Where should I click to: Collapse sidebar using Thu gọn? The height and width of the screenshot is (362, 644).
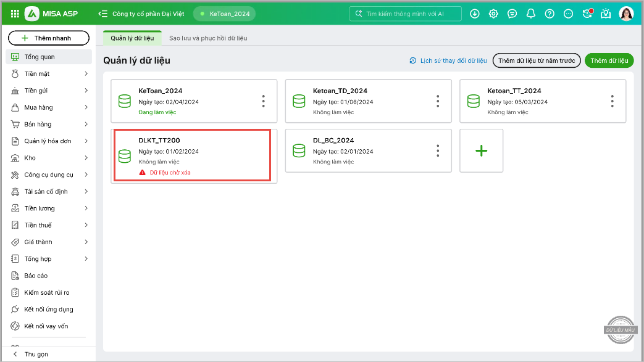(x=35, y=354)
